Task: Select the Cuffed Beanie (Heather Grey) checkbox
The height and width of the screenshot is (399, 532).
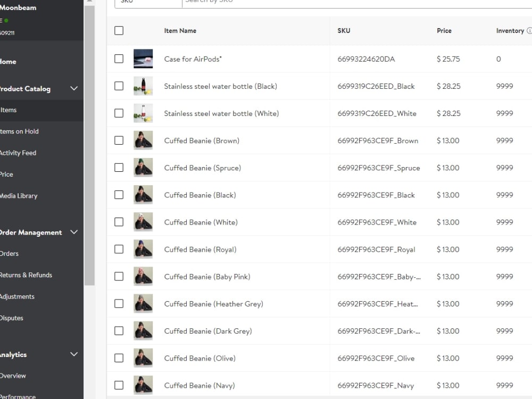Action: pyautogui.click(x=119, y=303)
